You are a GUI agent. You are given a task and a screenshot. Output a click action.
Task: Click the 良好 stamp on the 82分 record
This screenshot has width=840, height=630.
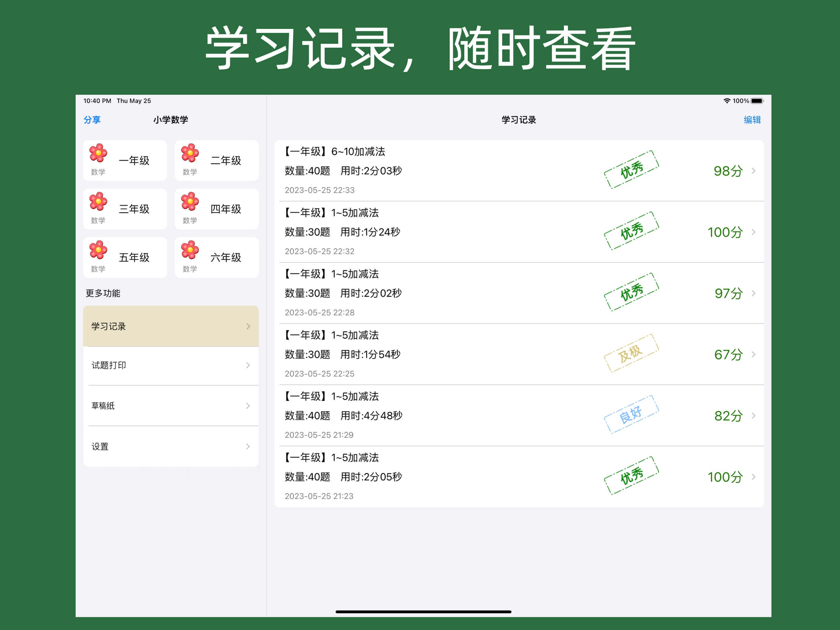[631, 415]
